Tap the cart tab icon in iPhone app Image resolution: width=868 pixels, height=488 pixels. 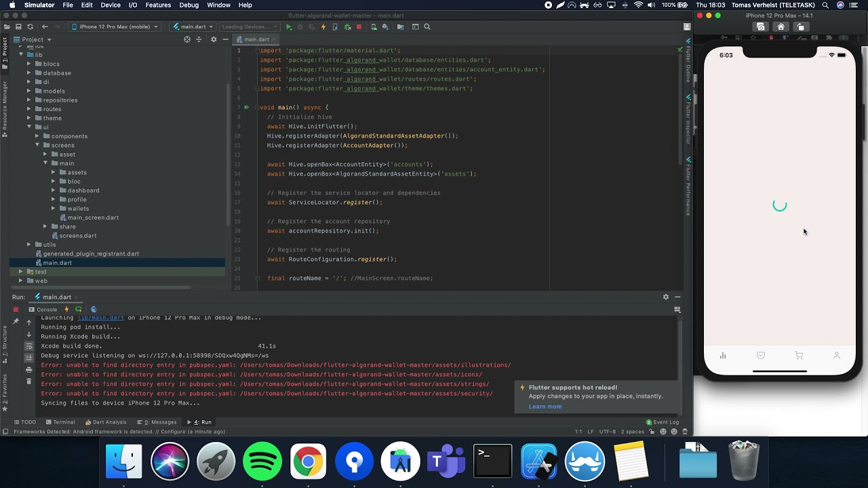click(799, 356)
